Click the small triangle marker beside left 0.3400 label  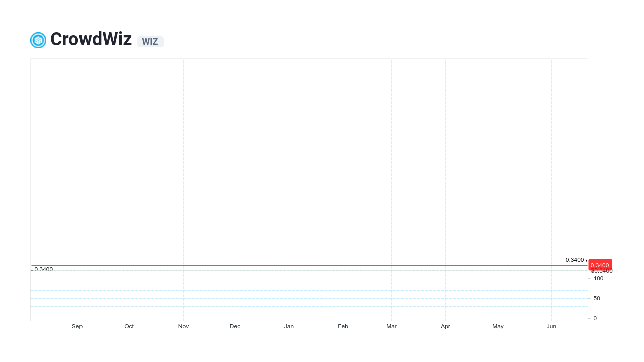[32, 270]
